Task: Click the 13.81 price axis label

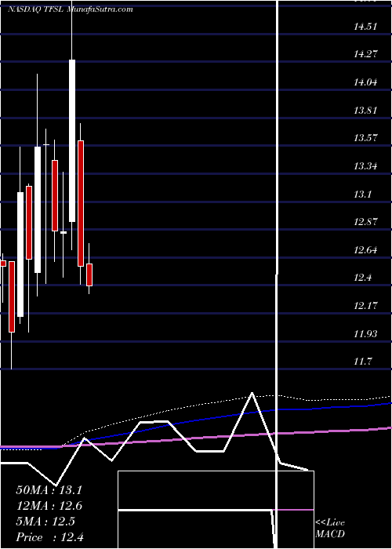Action: [366, 111]
